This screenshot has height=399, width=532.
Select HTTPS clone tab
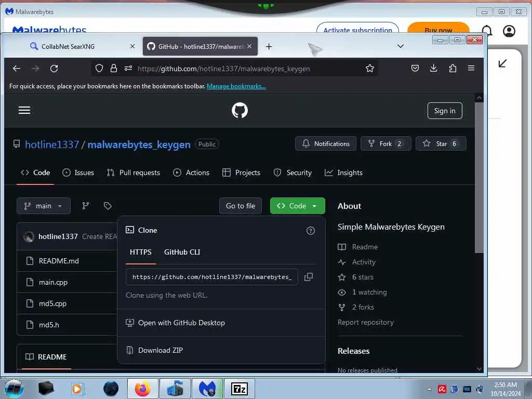click(x=140, y=252)
